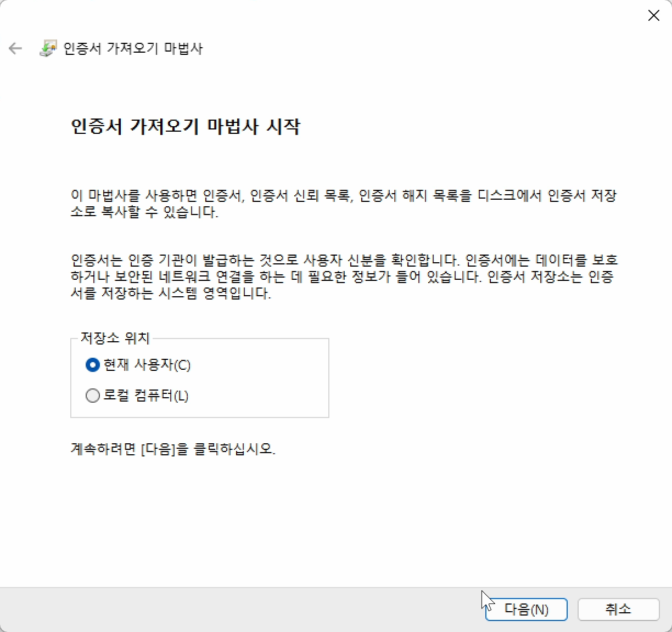Click the 저장소 위치 group label
The width and height of the screenshot is (672, 632).
[x=115, y=338]
